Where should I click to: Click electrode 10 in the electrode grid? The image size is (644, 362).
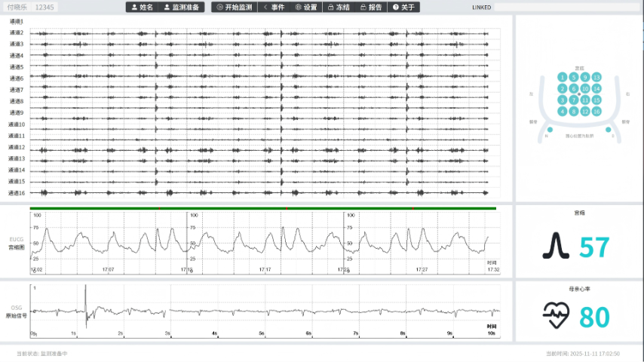(585, 88)
